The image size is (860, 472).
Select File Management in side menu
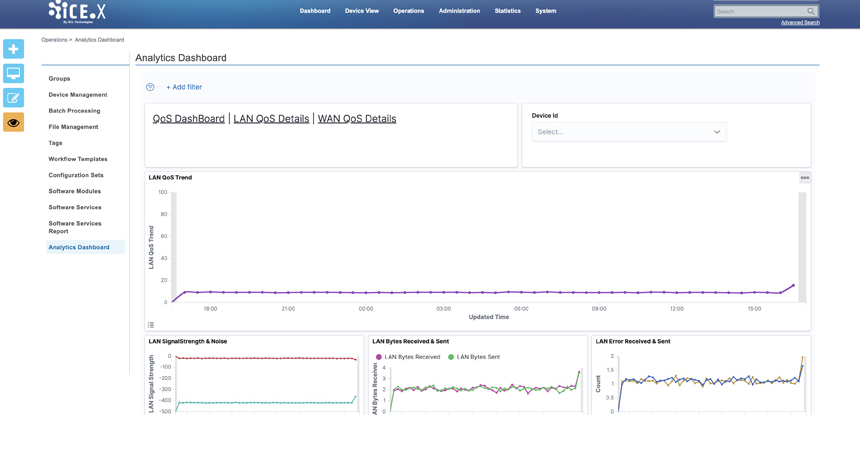pos(73,127)
